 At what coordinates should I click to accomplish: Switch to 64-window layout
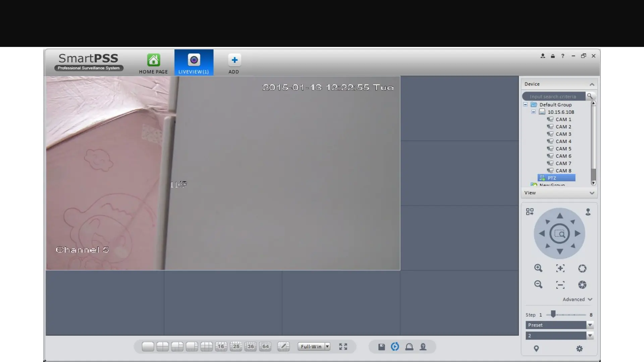(x=265, y=347)
